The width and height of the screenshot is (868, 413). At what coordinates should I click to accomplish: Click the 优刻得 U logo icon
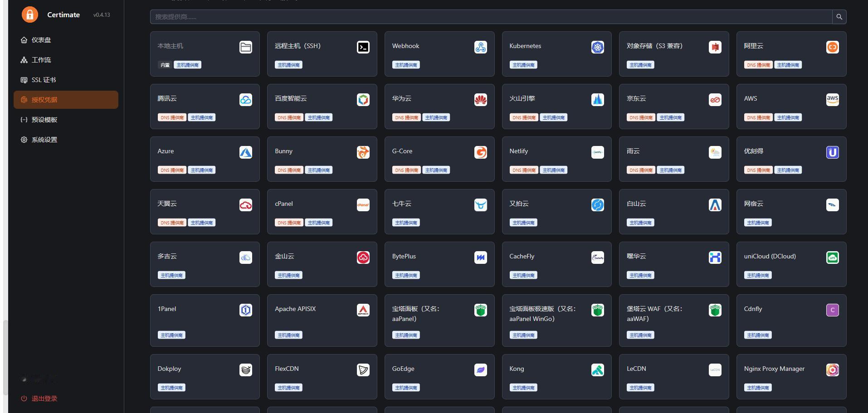[833, 152]
